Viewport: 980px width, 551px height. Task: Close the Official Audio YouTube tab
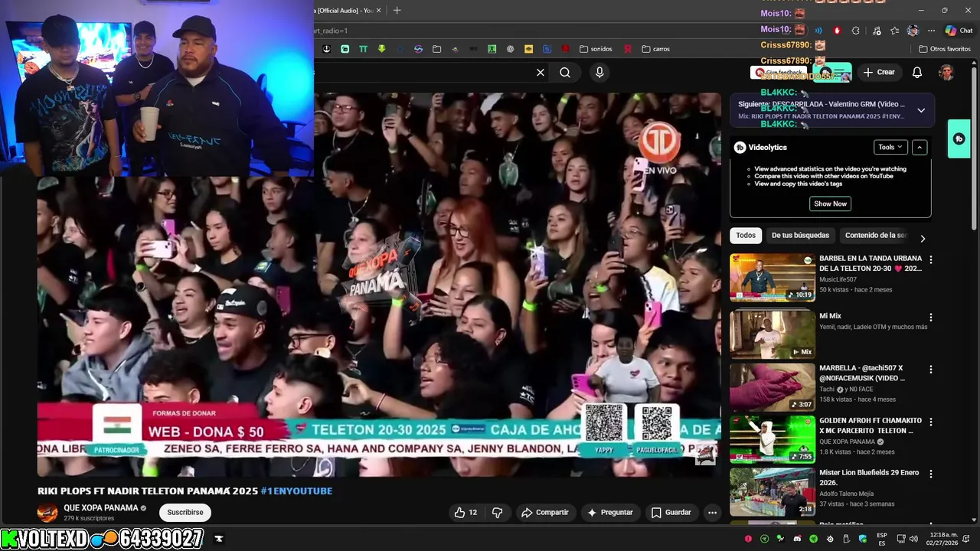(x=379, y=11)
